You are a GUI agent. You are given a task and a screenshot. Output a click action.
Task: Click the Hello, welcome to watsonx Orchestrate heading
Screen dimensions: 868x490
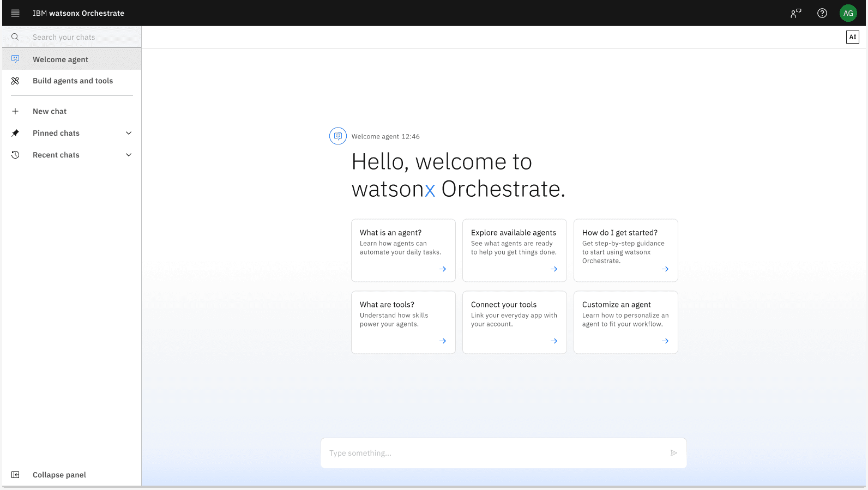459,175
